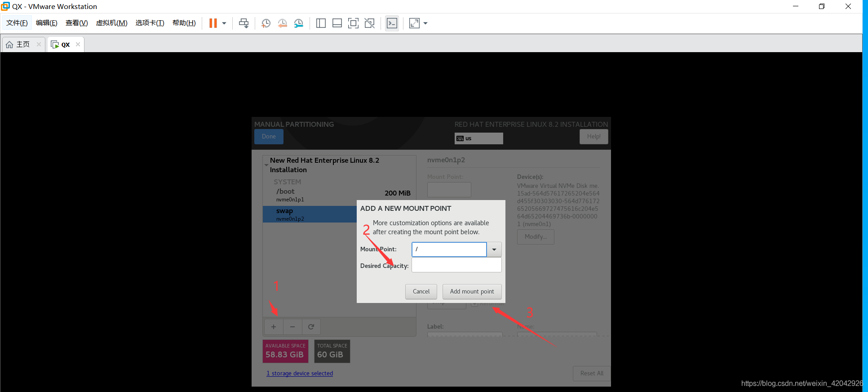The width and height of the screenshot is (868, 392).
Task: Click the Done button in Manual Partitioning
Action: pyautogui.click(x=269, y=137)
